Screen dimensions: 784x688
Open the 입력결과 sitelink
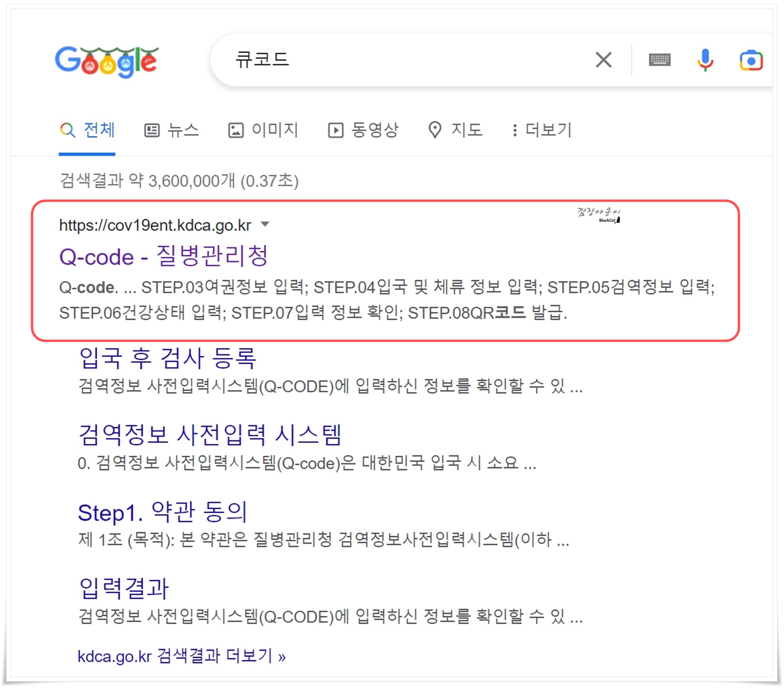click(124, 588)
